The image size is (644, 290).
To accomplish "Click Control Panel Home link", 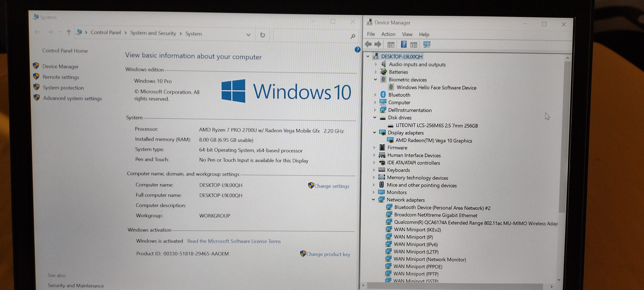I will coord(65,51).
